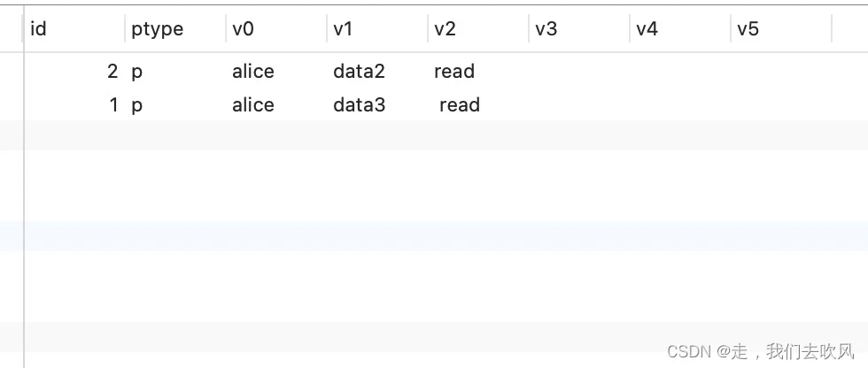Select the ptype cell in the data2 row
Screen dimensions: 868x368
[x=175, y=72]
